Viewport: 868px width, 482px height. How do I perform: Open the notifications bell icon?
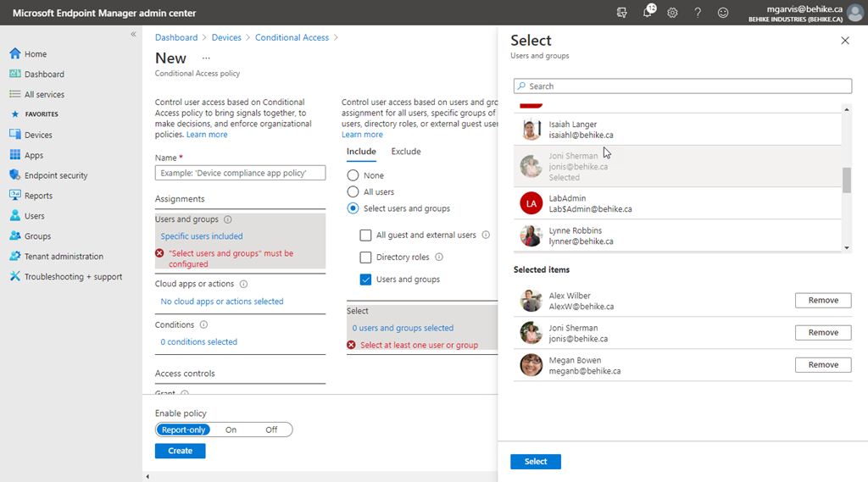[x=648, y=13]
